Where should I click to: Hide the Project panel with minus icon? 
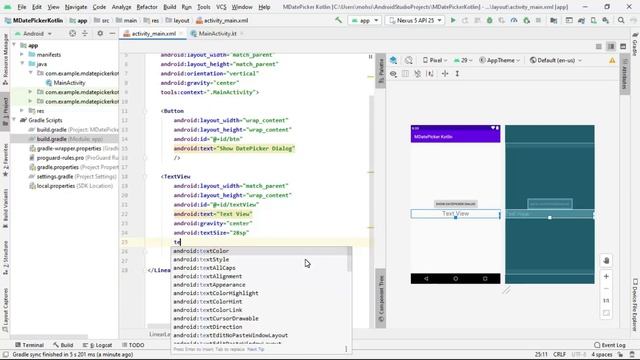coord(112,33)
